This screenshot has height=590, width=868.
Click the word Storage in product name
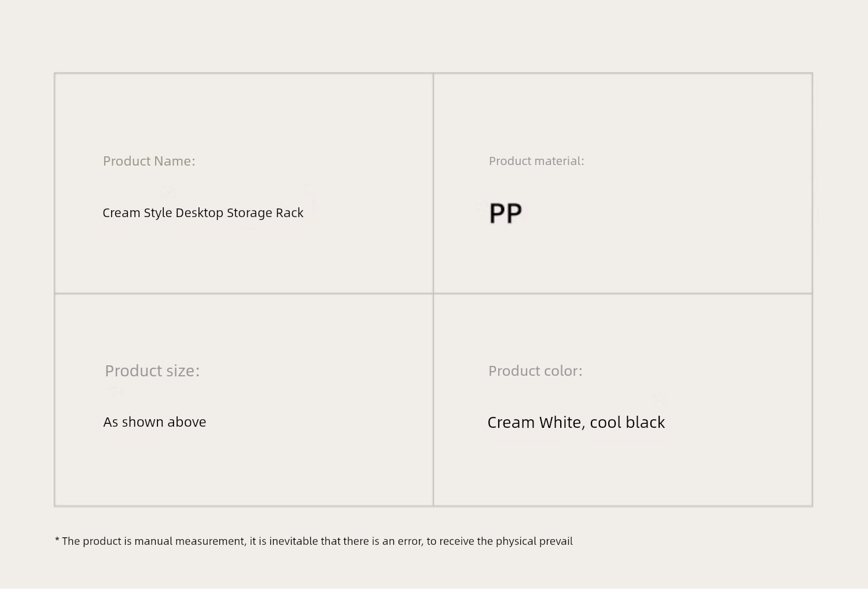pos(249,213)
